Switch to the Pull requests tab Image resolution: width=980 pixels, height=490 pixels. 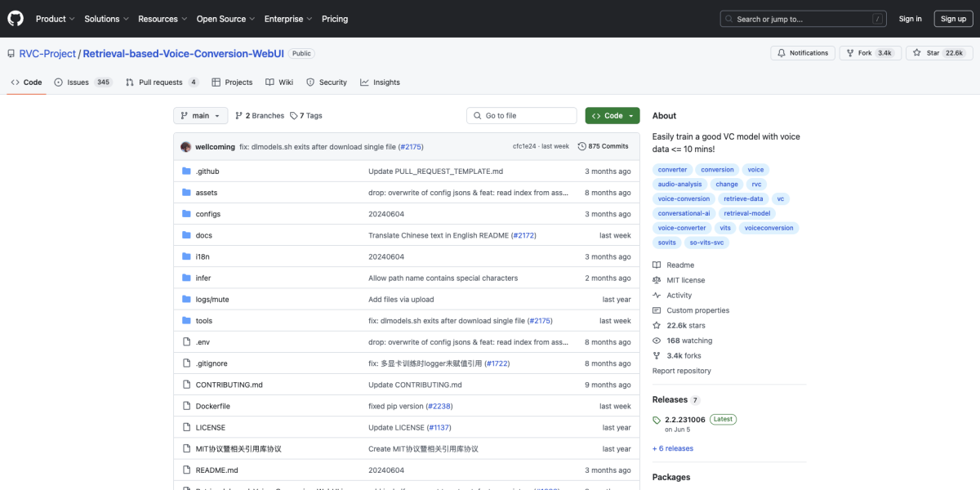pyautogui.click(x=162, y=82)
